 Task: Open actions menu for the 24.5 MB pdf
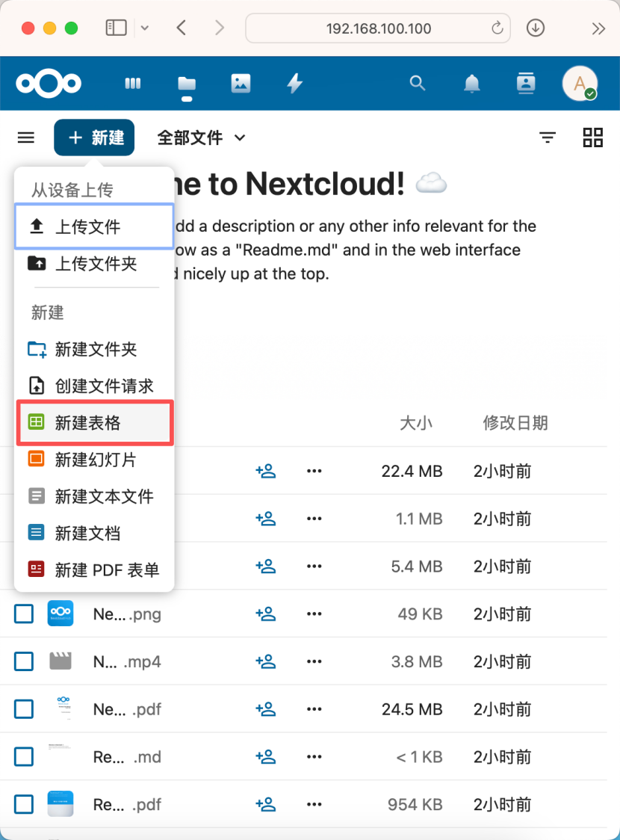tap(314, 709)
